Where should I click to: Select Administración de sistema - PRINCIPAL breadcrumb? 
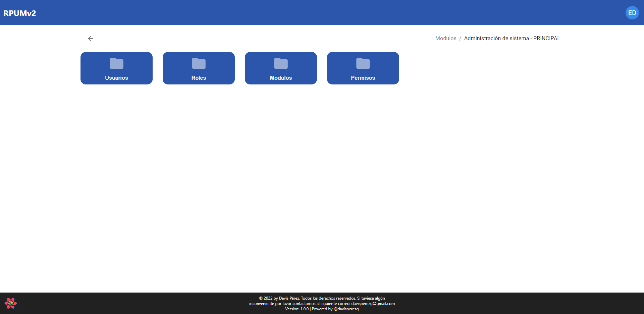[512, 38]
